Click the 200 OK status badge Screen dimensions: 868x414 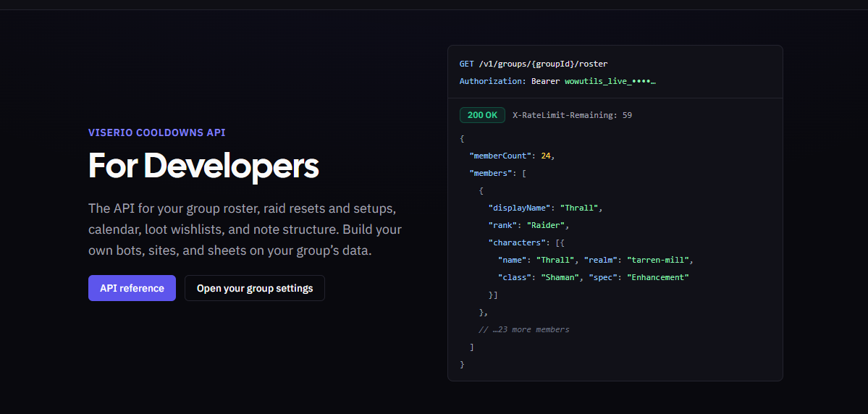482,115
